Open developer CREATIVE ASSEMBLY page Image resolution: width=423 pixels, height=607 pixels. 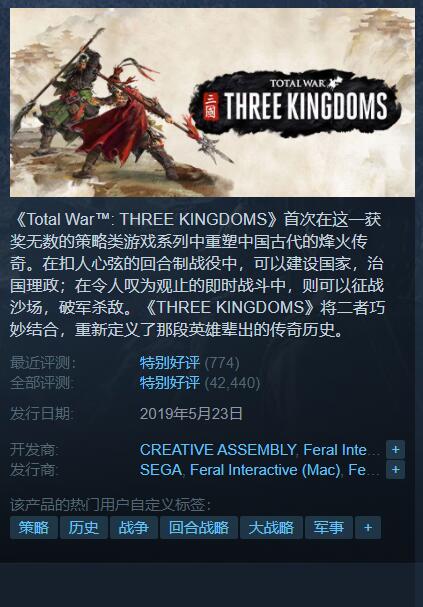(x=218, y=450)
